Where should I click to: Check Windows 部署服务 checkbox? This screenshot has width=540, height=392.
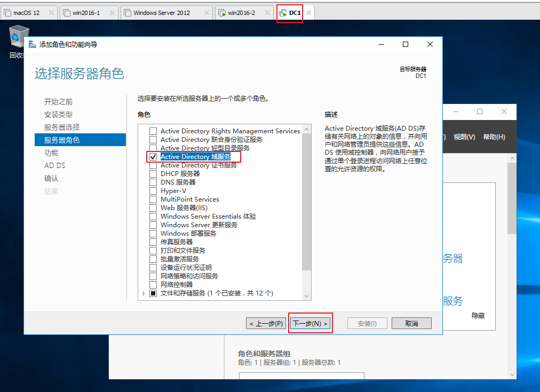pos(153,234)
